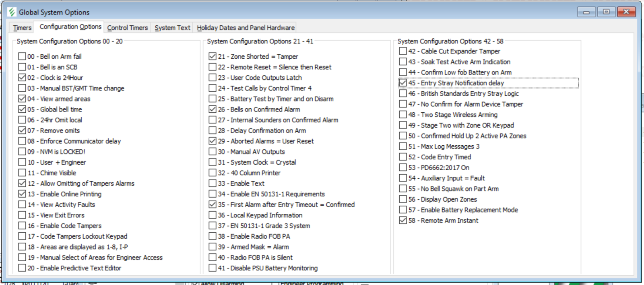
Task: Disable Remote Arm Instant option
Action: coord(403,220)
